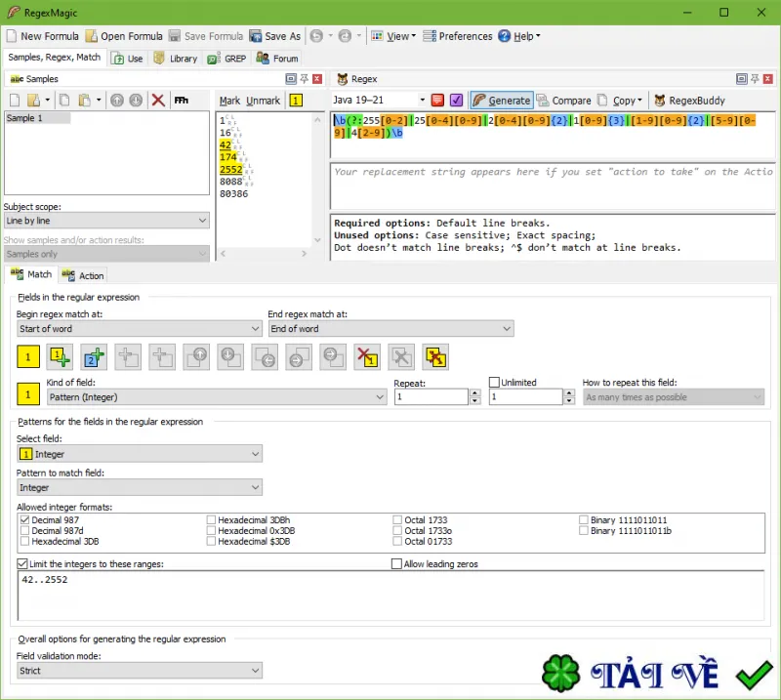The width and height of the screenshot is (781, 700).
Task: Delete field using red X field icon
Action: pyautogui.click(x=367, y=356)
